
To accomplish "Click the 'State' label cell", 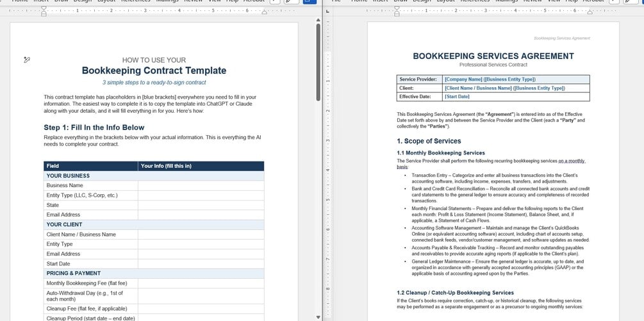I will pyautogui.click(x=91, y=205).
